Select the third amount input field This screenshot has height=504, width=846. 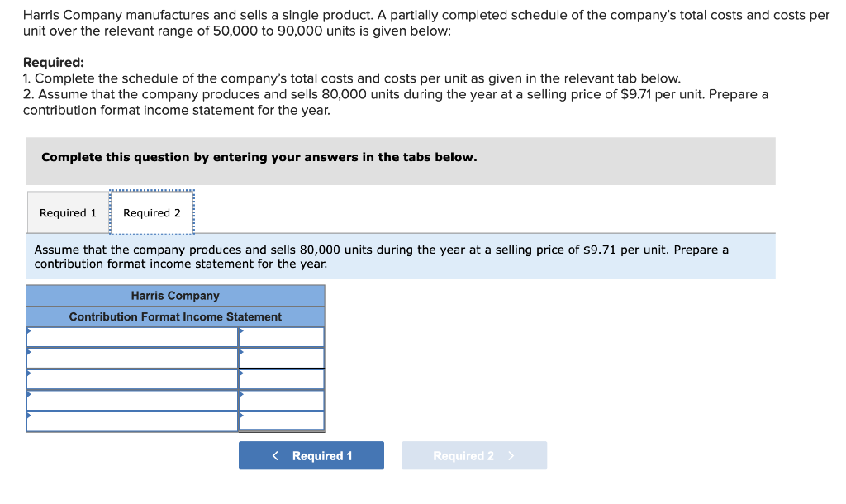[283, 378]
